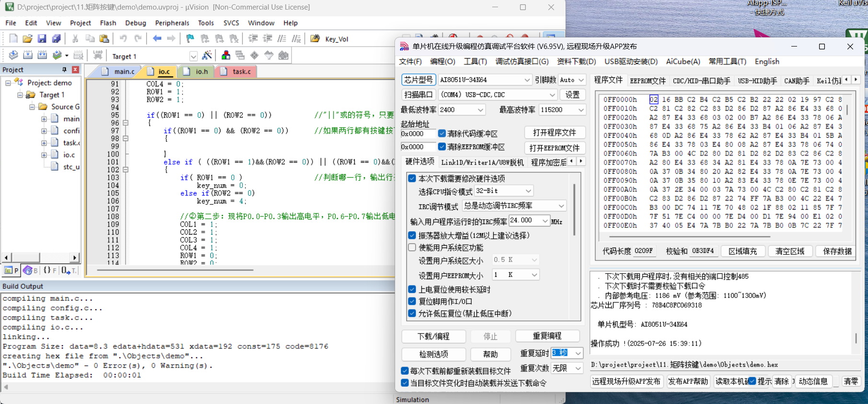The width and height of the screenshot is (868, 404).
Task: Toggle '每次下载前都重新装载目标文件' checkbox
Action: point(405,371)
